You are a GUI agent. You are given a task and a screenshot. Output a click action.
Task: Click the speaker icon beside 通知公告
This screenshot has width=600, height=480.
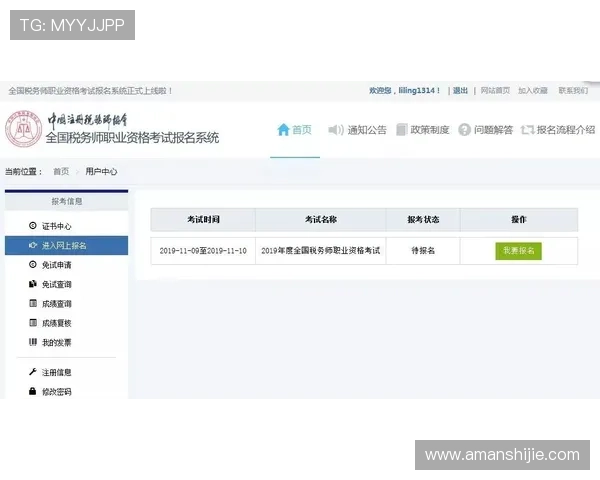(x=336, y=130)
